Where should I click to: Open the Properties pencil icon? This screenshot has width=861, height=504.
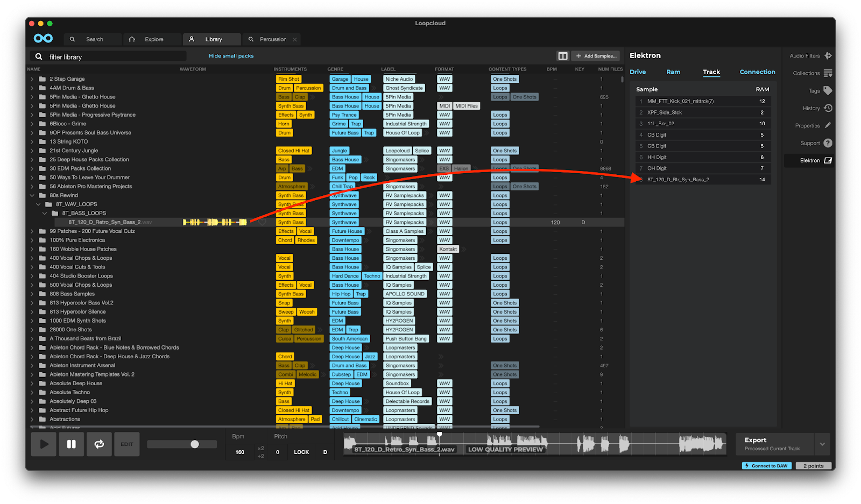pos(828,125)
